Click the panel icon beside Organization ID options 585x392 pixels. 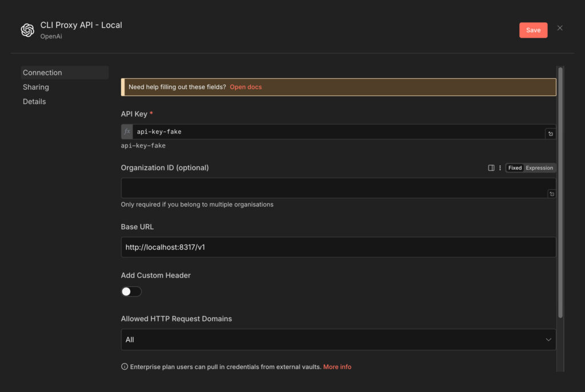491,168
